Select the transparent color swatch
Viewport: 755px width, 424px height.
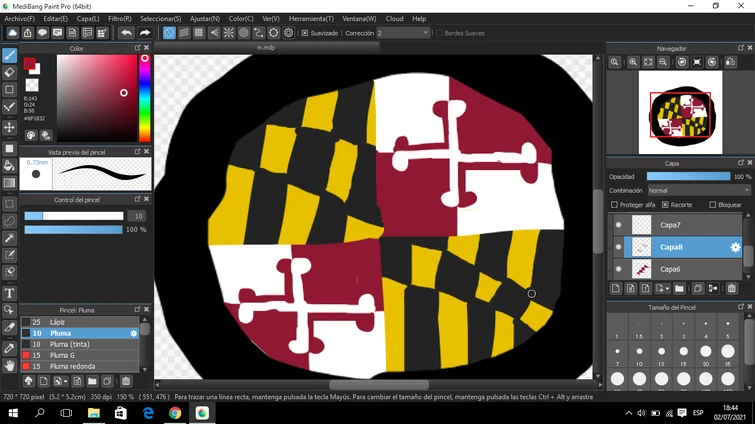(x=32, y=85)
